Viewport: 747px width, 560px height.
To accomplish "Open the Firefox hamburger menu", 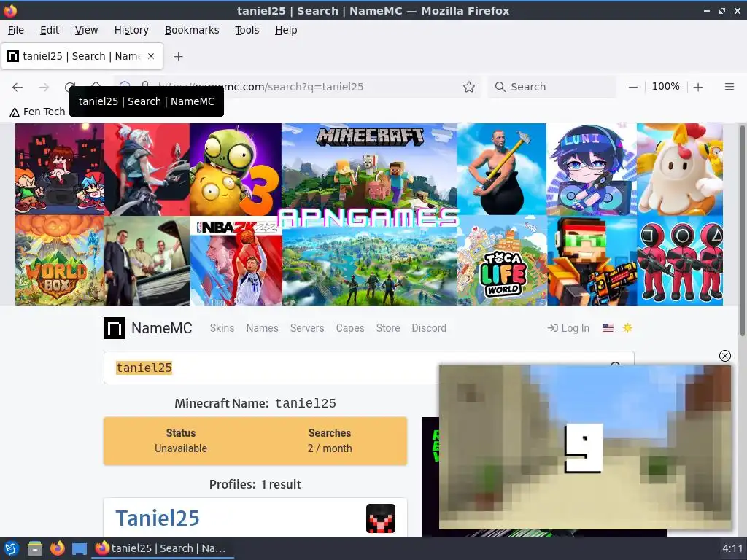I will point(729,87).
